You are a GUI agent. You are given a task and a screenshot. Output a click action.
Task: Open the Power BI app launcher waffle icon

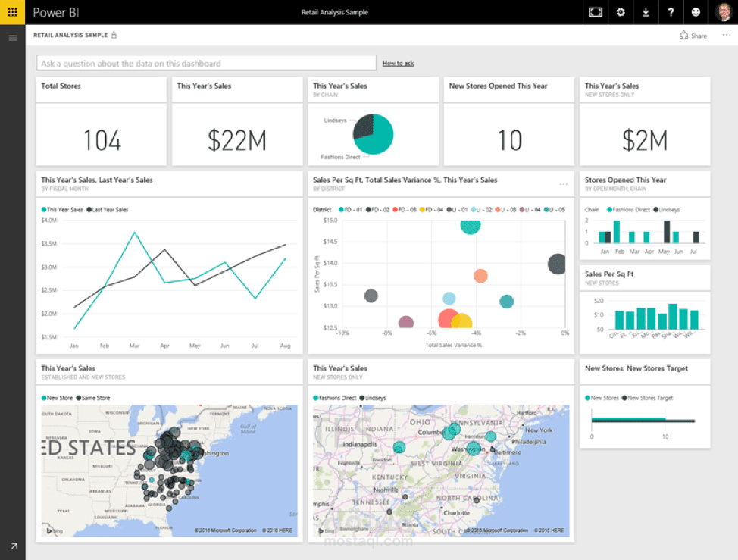pyautogui.click(x=12, y=12)
